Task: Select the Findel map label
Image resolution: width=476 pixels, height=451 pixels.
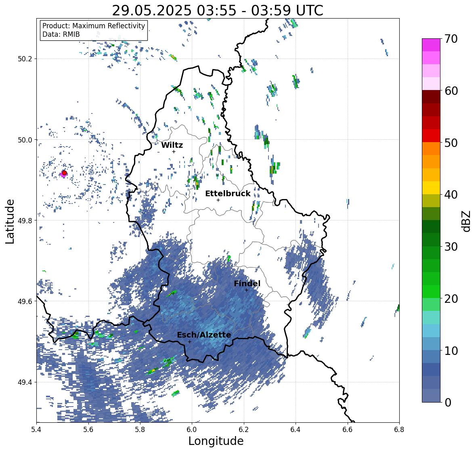Action: (x=247, y=283)
